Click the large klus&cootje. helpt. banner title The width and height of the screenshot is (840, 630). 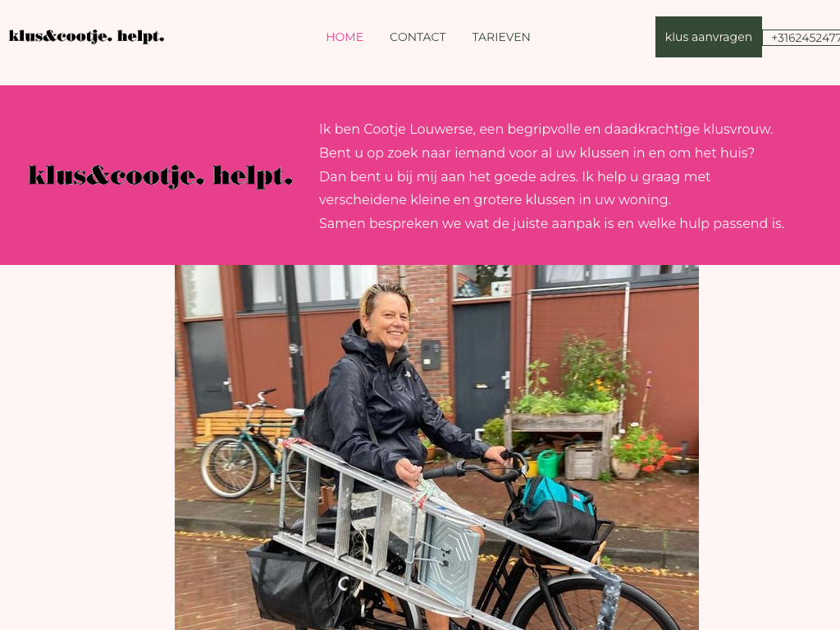click(160, 176)
